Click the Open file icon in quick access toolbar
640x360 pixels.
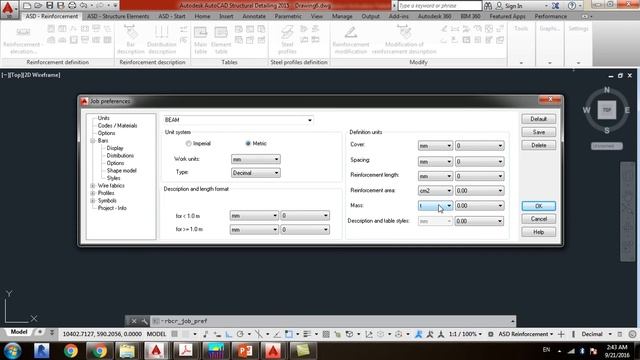click(x=38, y=5)
